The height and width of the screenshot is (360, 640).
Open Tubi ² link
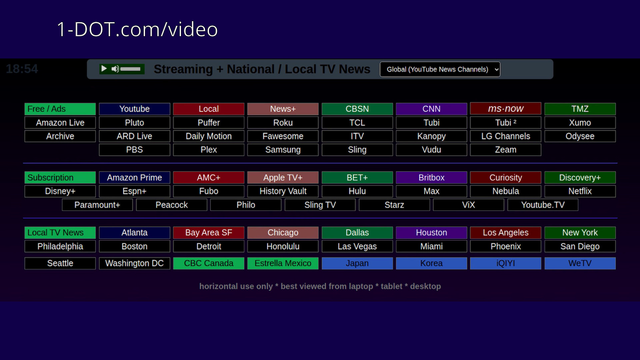click(506, 123)
